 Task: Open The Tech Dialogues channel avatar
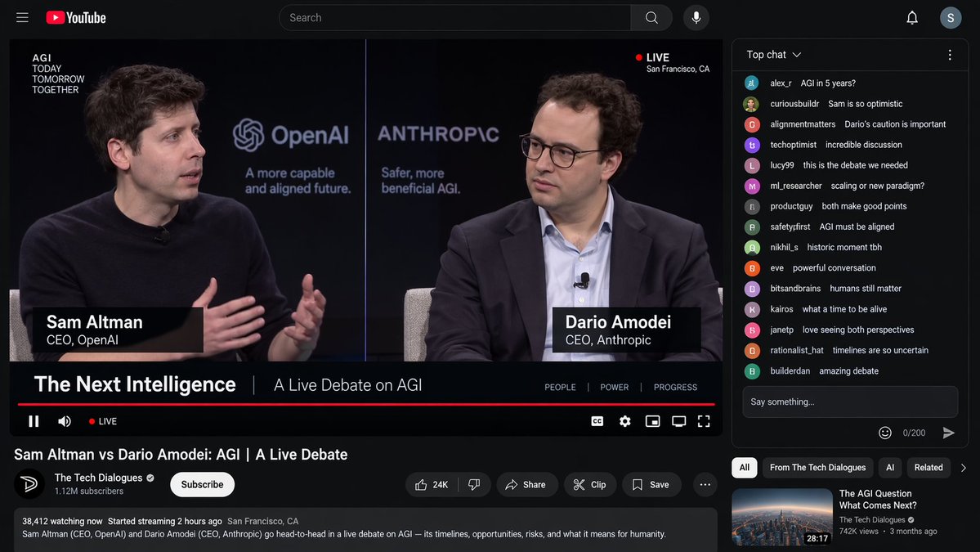tap(29, 484)
